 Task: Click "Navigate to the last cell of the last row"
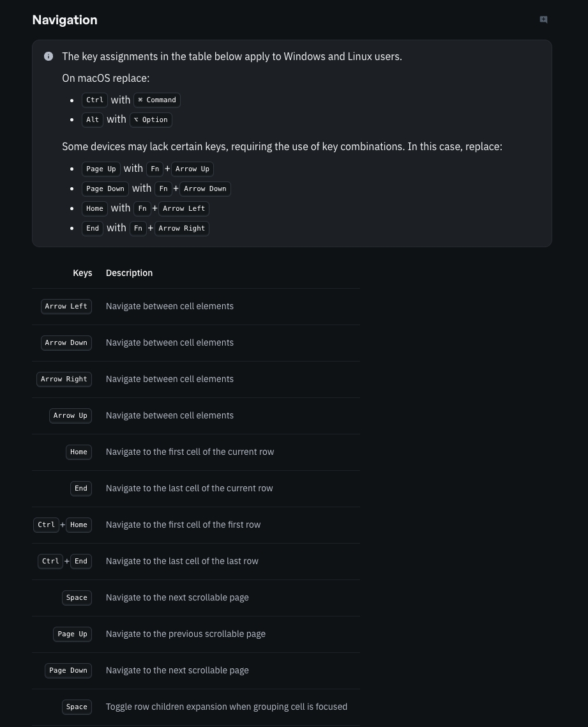(x=182, y=562)
